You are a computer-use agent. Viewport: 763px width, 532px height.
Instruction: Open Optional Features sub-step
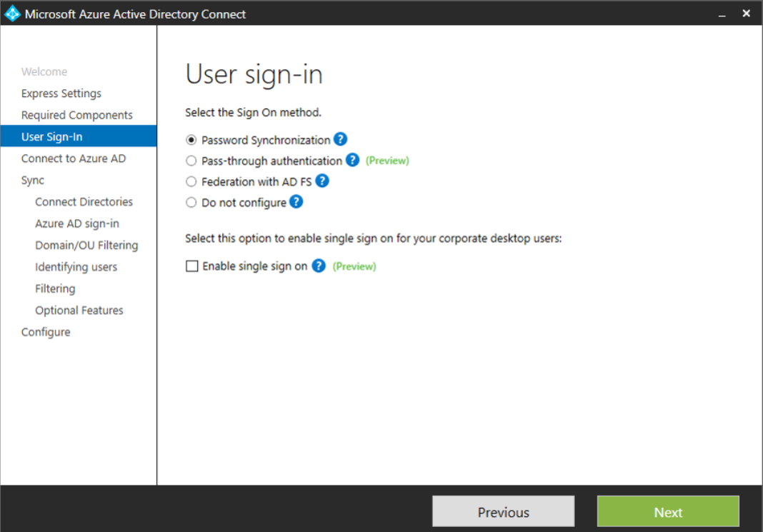point(79,310)
